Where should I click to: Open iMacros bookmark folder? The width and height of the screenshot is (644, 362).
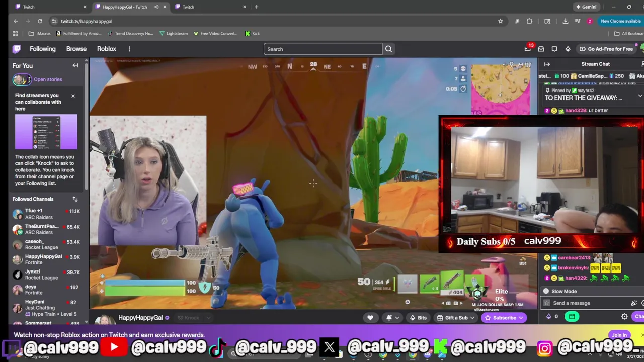tap(39, 33)
